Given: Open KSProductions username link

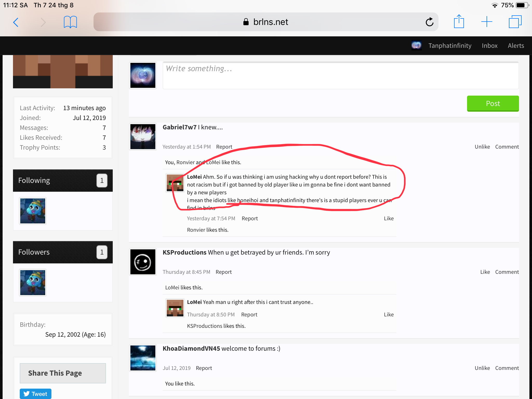Looking at the screenshot, I should [184, 252].
